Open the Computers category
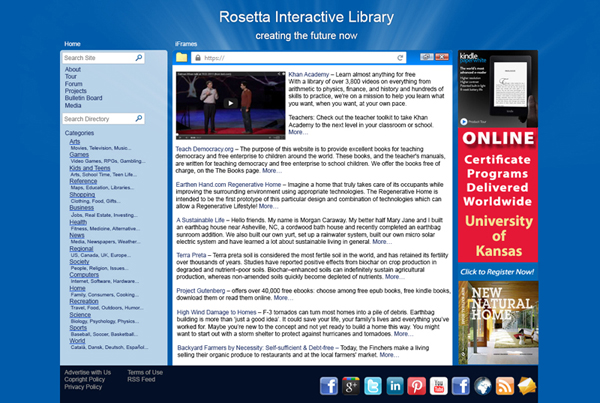600x403 pixels. point(84,275)
